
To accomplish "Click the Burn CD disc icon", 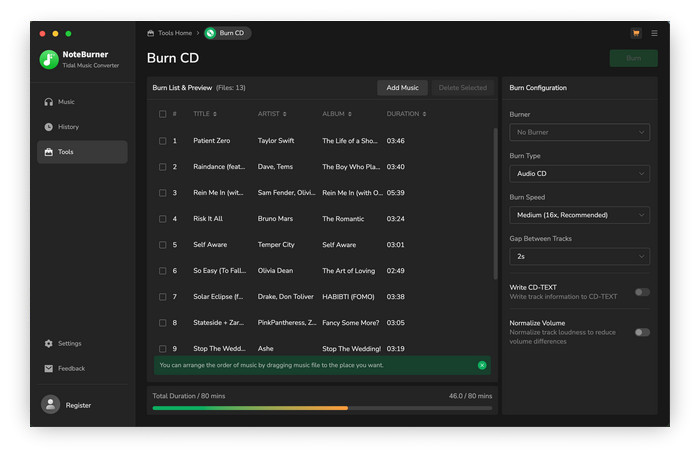I will tap(211, 33).
